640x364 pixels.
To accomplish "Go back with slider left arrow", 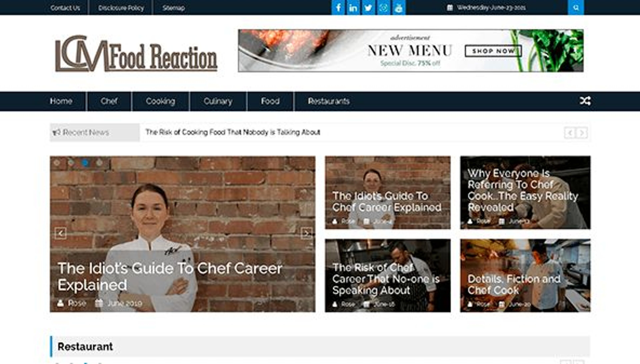I will pyautogui.click(x=60, y=233).
